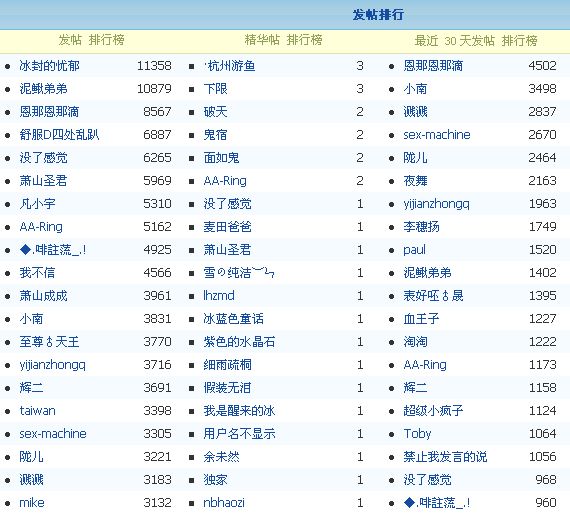Open nbhaozi in the 精华帖 column
Screen dimensions: 570x515
(x=224, y=503)
